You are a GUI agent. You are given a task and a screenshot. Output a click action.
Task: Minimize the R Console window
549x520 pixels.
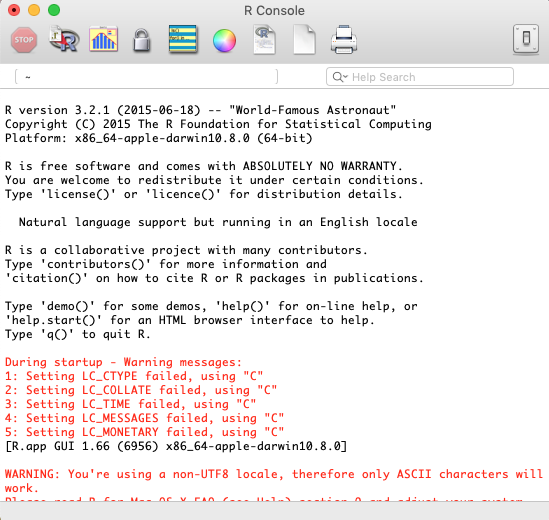pyautogui.click(x=34, y=10)
